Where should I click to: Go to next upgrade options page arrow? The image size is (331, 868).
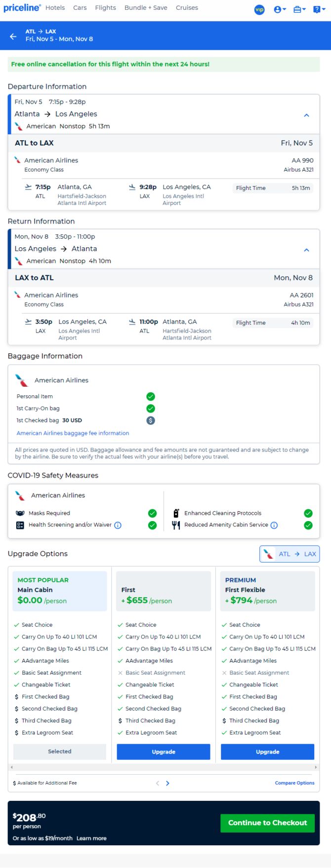pyautogui.click(x=168, y=783)
